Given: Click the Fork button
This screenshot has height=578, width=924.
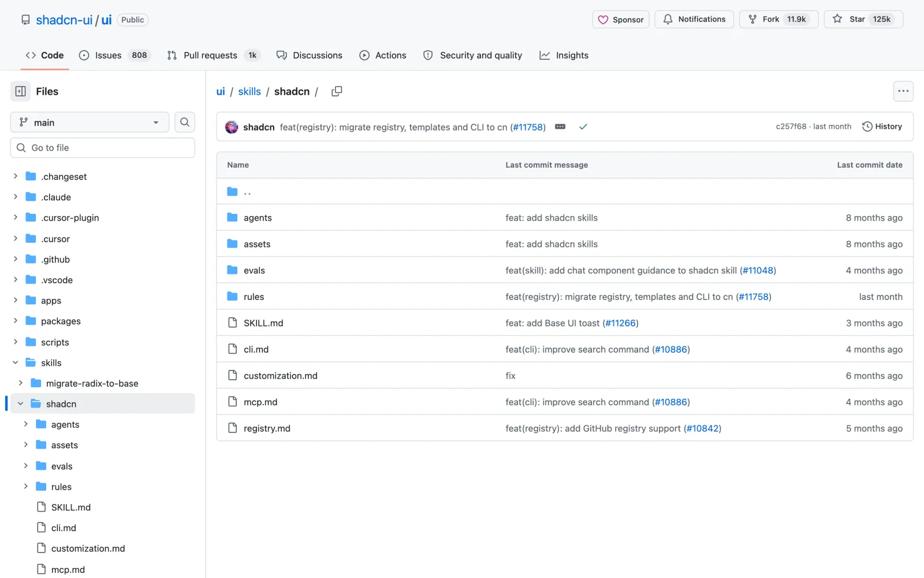Looking at the screenshot, I should [x=778, y=19].
